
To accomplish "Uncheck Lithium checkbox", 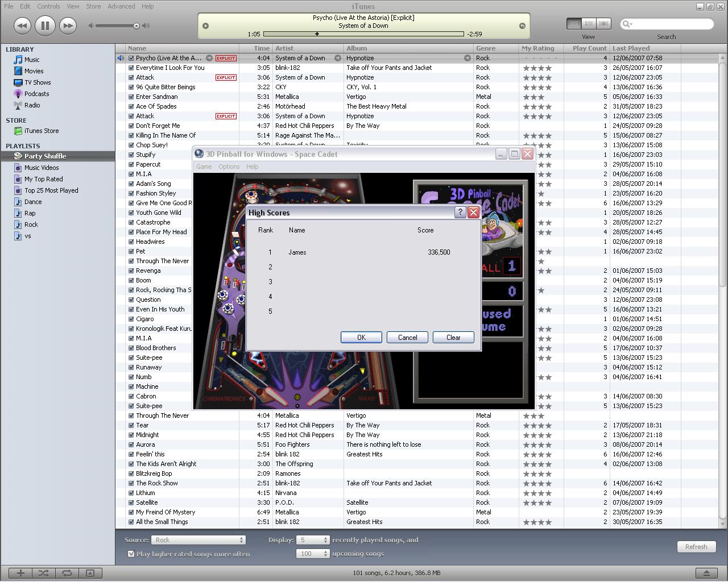I will (131, 493).
